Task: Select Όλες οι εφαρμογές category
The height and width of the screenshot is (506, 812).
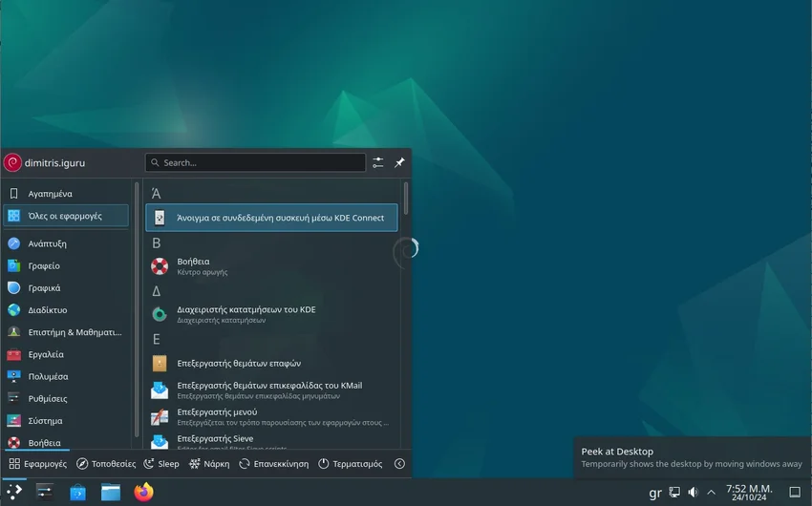Action: coord(66,216)
